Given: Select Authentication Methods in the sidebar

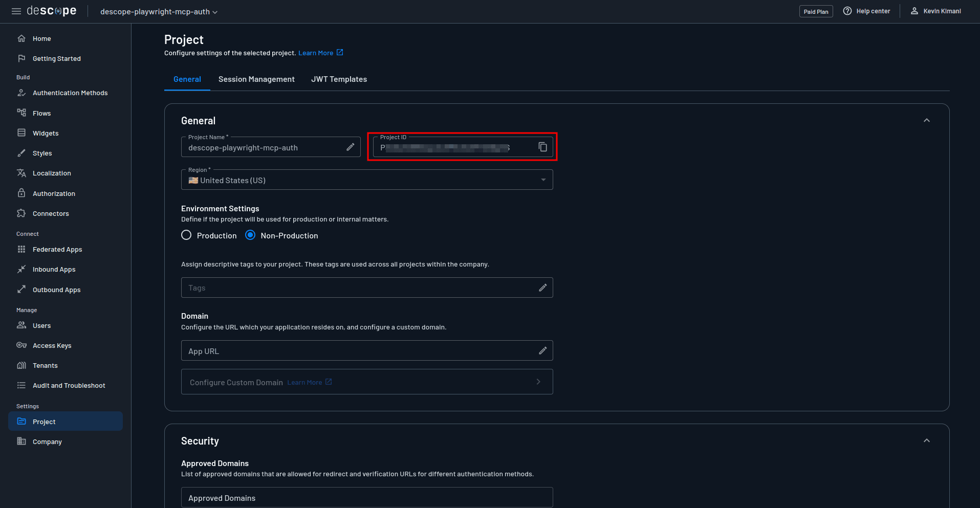Looking at the screenshot, I should (x=70, y=93).
